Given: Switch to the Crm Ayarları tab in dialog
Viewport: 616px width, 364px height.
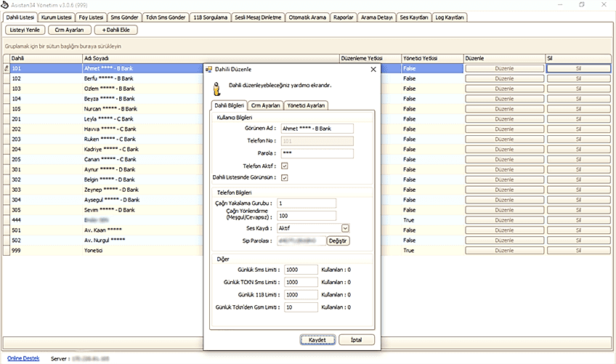Looking at the screenshot, I should (x=265, y=105).
